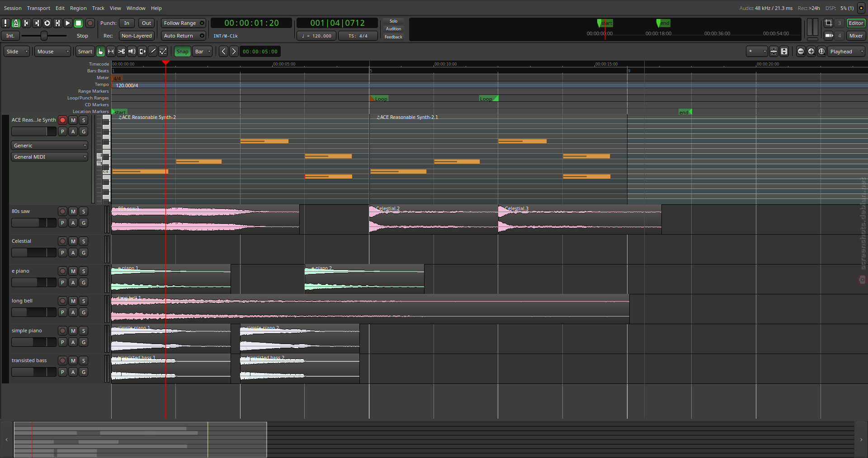Screen dimensions: 868x458
Task: Open the Int. sync source dropdown
Action: (x=10, y=36)
